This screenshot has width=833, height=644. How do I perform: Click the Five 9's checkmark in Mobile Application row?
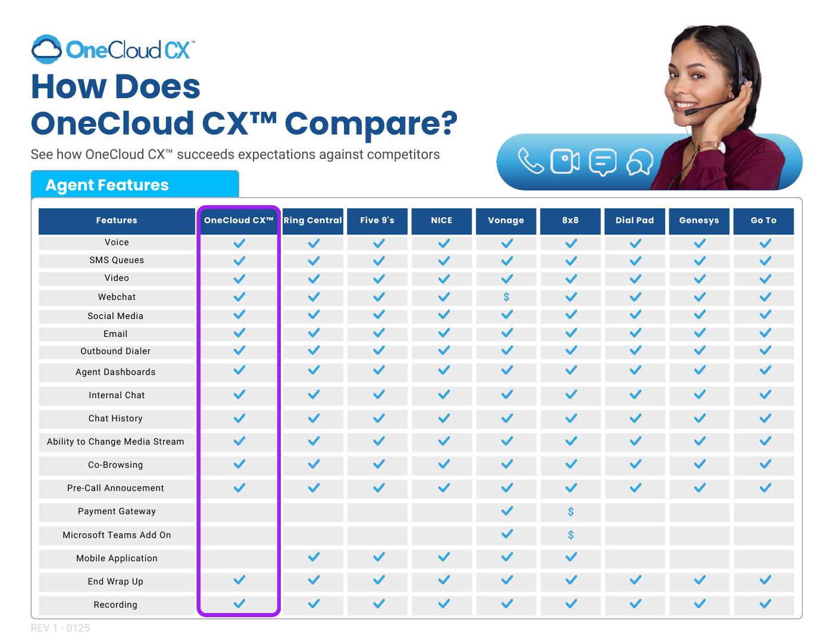click(x=378, y=557)
